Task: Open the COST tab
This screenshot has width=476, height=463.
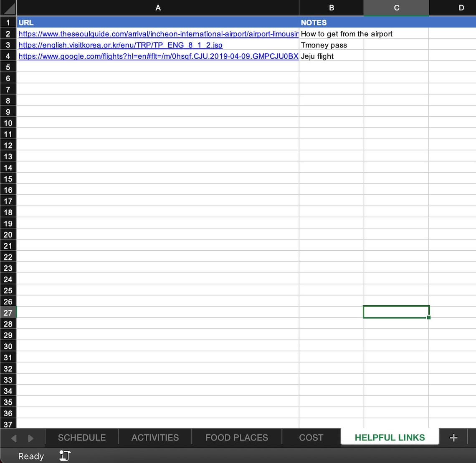Action: (311, 437)
